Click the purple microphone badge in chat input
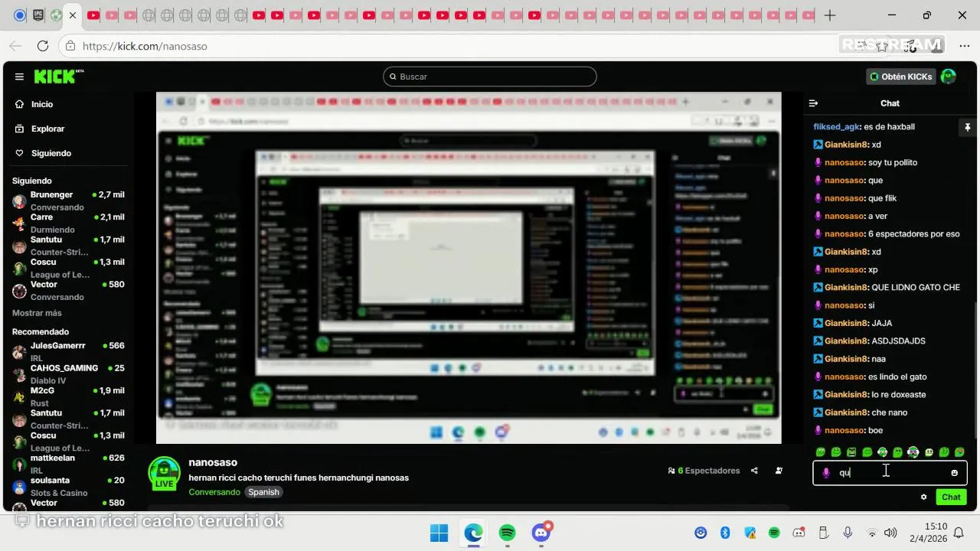 click(x=825, y=473)
